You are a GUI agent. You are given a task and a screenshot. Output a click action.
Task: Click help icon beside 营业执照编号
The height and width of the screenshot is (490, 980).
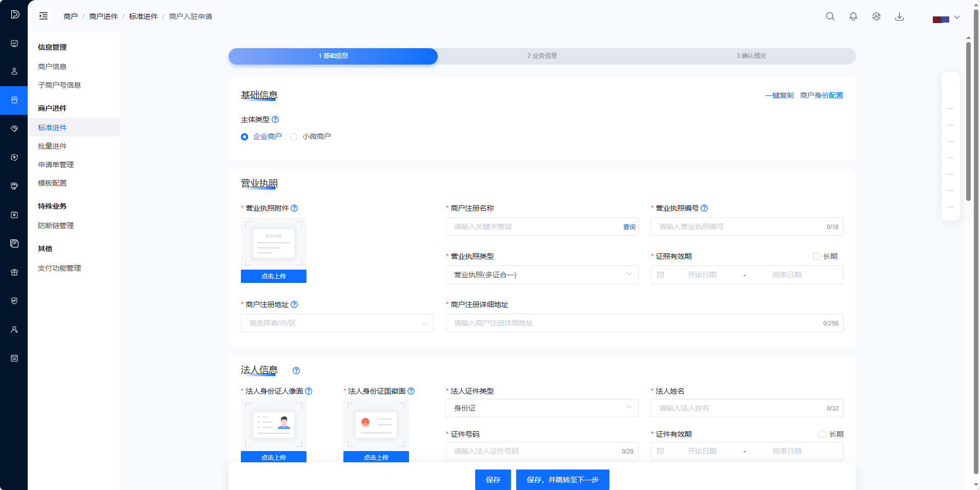(704, 208)
